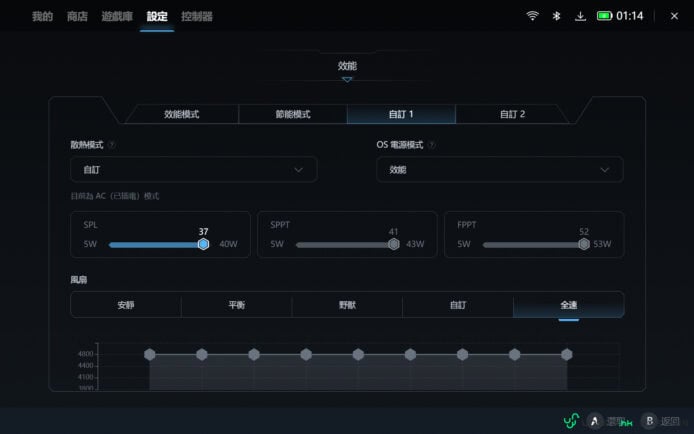This screenshot has height=434, width=694.
Task: Click the SPL power slider handle
Action: point(203,244)
